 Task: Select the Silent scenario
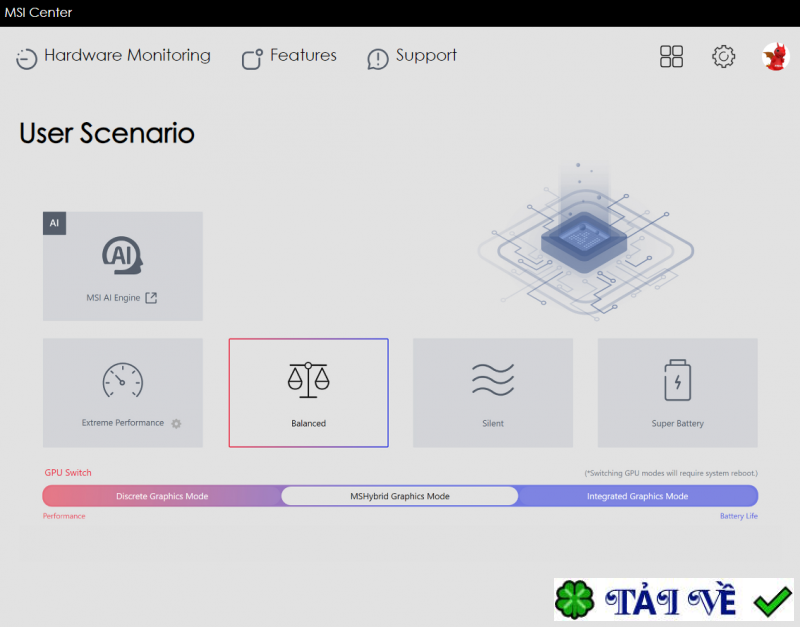[493, 393]
